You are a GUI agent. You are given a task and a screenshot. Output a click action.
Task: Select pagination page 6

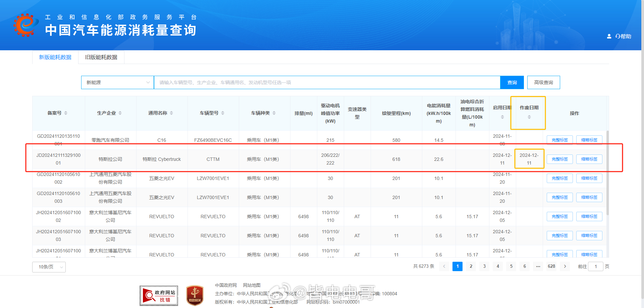point(525,266)
